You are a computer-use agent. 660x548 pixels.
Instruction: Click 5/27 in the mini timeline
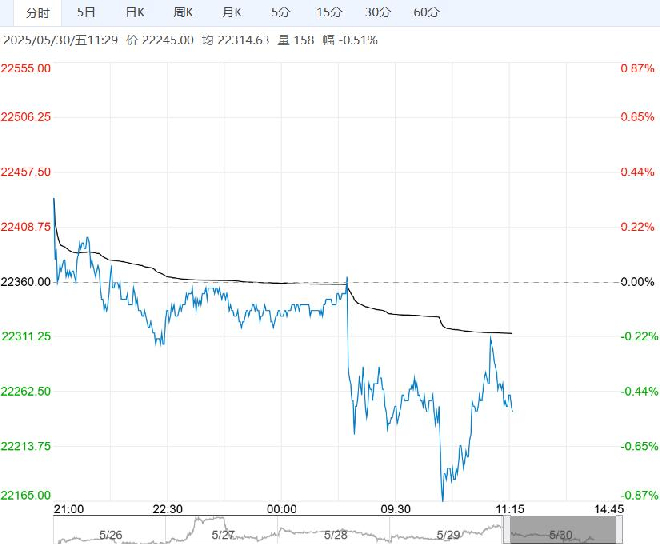tap(223, 535)
